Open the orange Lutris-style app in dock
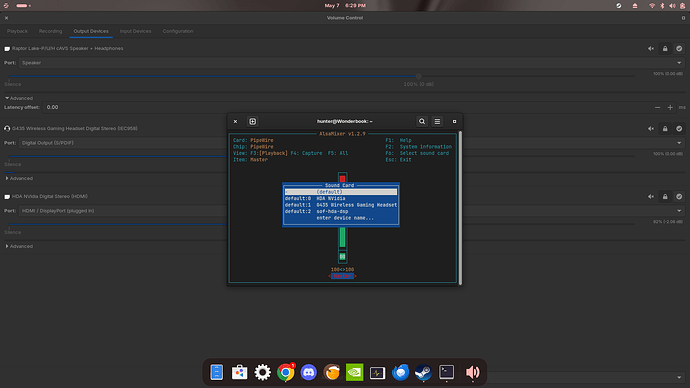Screen dimensions: 690x388 [332, 372]
